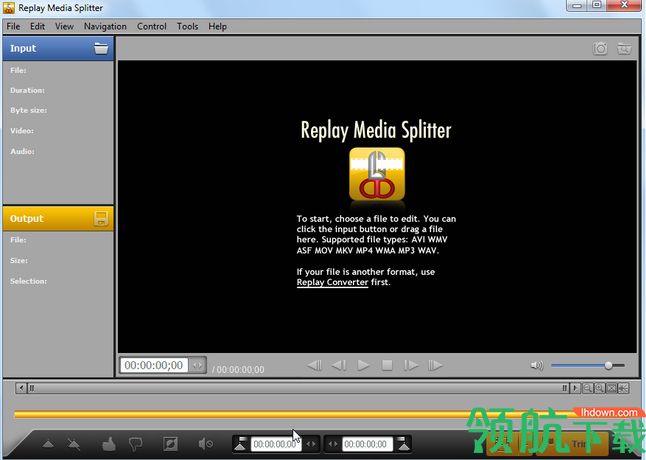Click the total duration text / 00:00:00;00
Image resolution: width=646 pixels, height=460 pixels.
[238, 369]
